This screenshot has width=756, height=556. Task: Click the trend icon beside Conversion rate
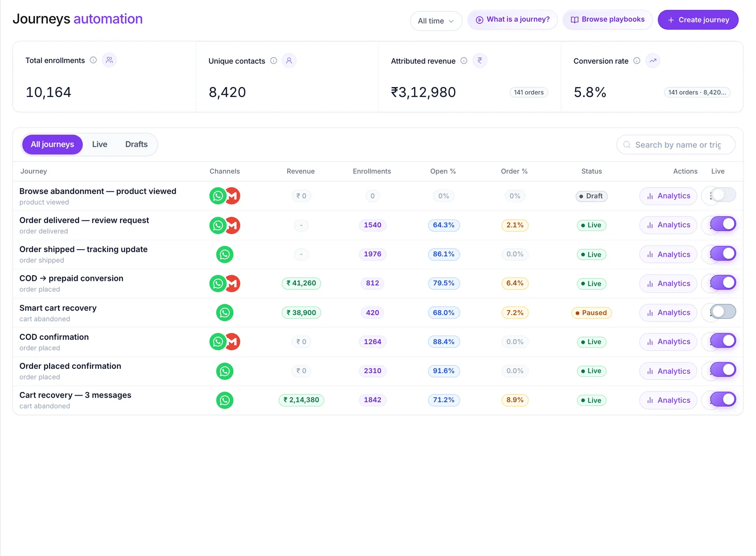point(653,61)
